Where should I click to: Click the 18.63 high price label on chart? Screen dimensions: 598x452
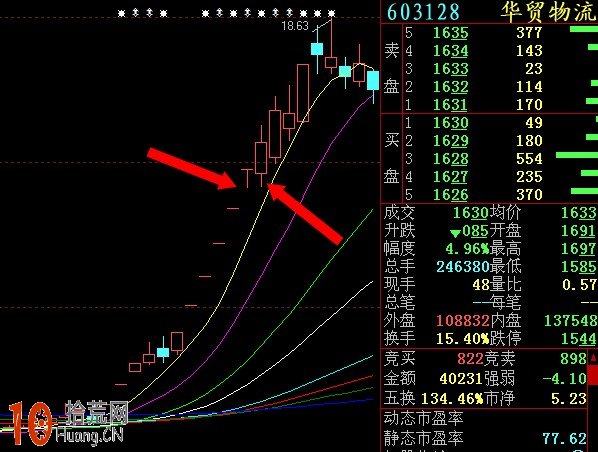tap(295, 26)
